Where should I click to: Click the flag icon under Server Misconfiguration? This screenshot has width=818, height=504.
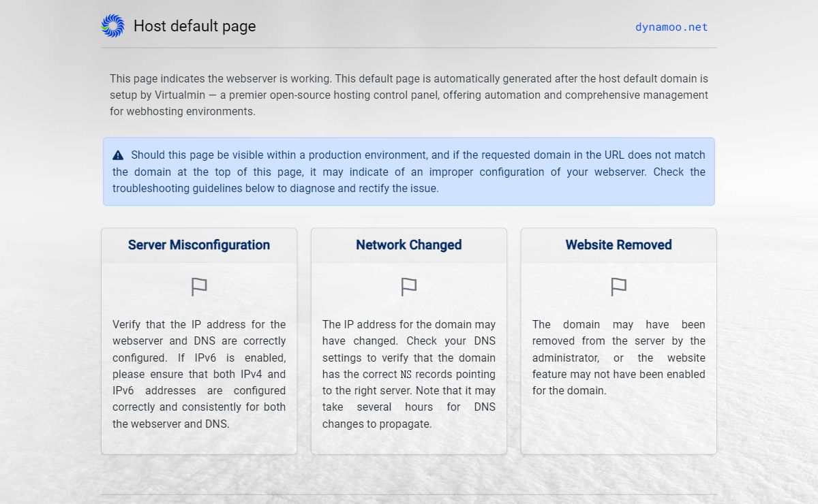pos(199,287)
